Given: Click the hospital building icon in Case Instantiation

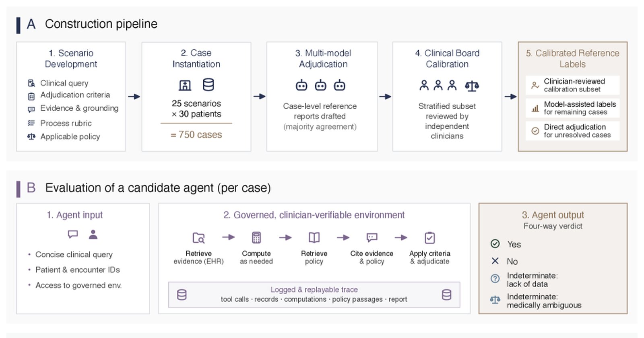Looking at the screenshot, I should (185, 85).
